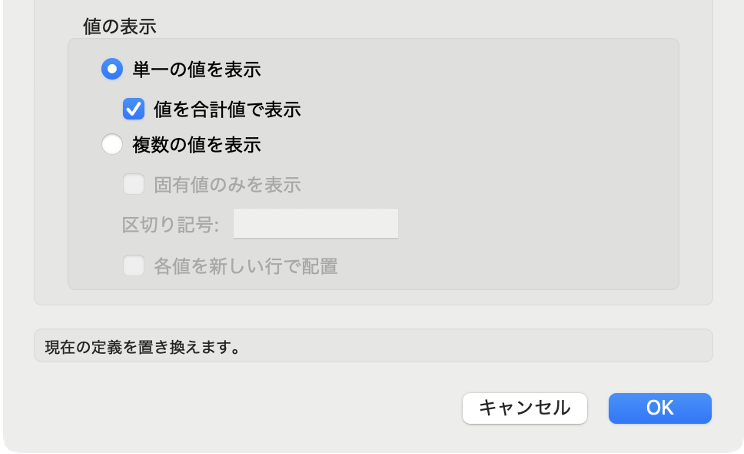
Task: Click the 固有値のみを表示 label text
Action: click(x=227, y=184)
